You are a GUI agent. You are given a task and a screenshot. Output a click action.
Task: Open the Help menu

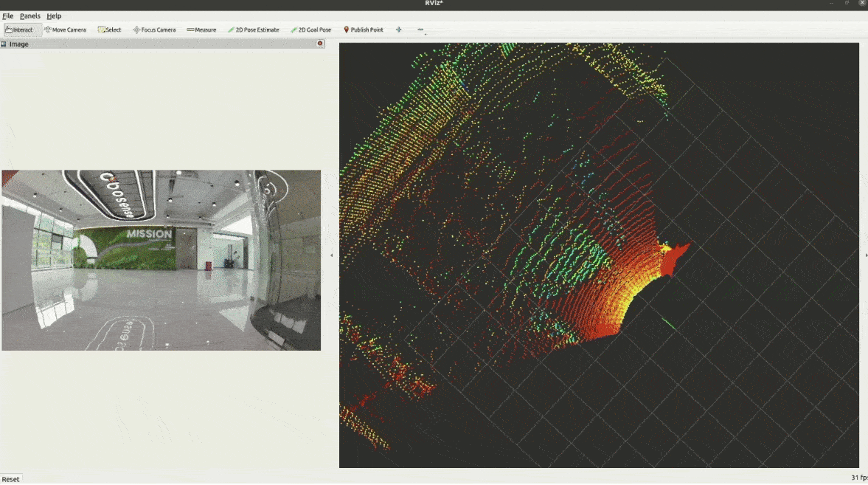[53, 16]
